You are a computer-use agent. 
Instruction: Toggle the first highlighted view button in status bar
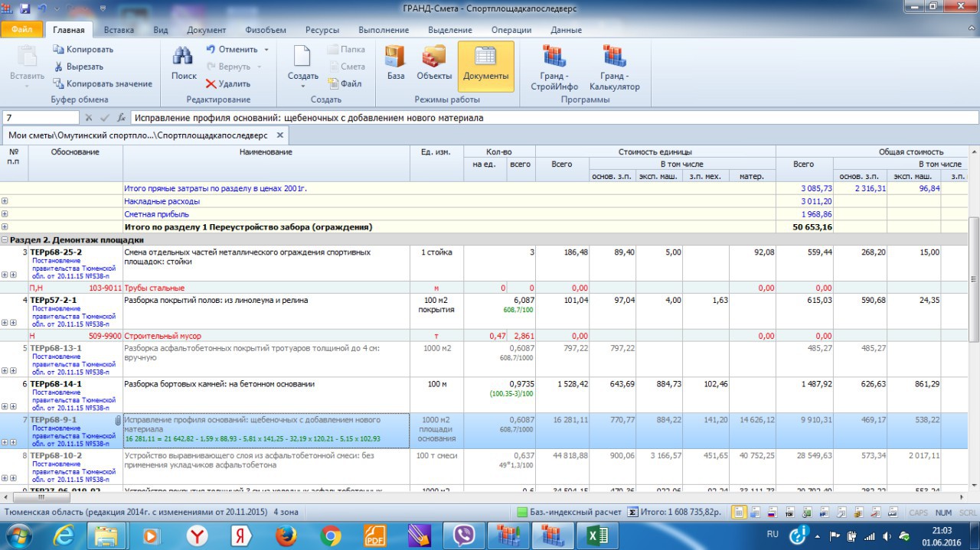point(739,513)
